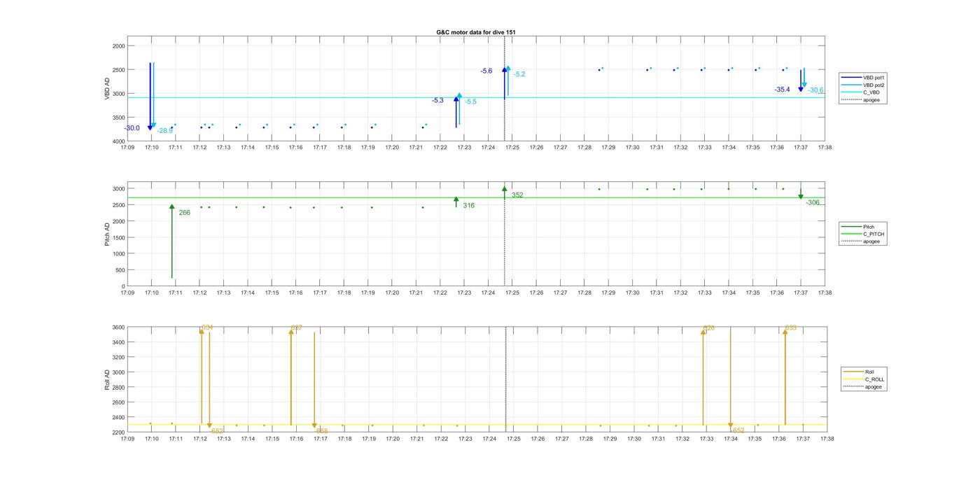
Task: Click the '17:38' tick under the Roll plot
Action: point(827,439)
